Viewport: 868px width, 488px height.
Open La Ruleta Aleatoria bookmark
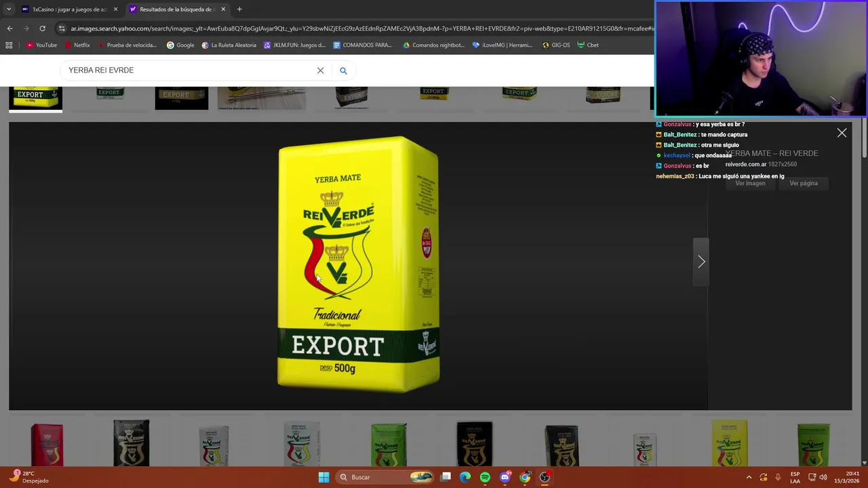(x=229, y=45)
